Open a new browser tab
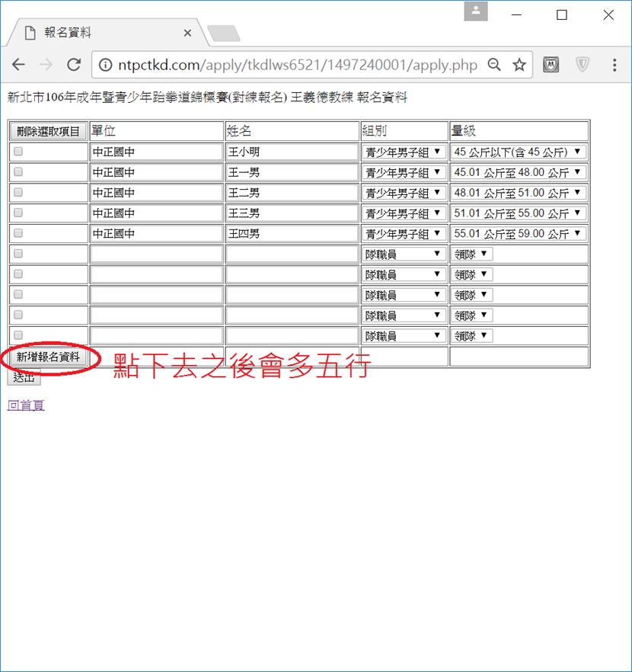632x672 pixels. pyautogui.click(x=224, y=34)
